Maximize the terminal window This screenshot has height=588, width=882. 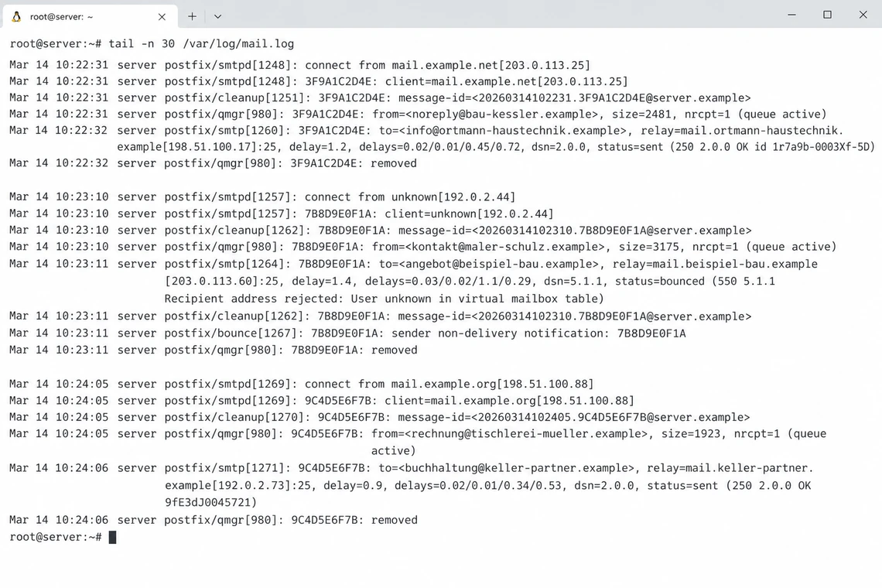(x=827, y=15)
